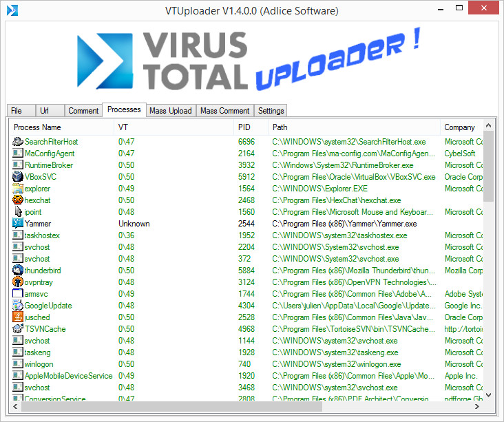504x422 pixels.
Task: Click the CybelSoft company cell
Action: coord(460,154)
